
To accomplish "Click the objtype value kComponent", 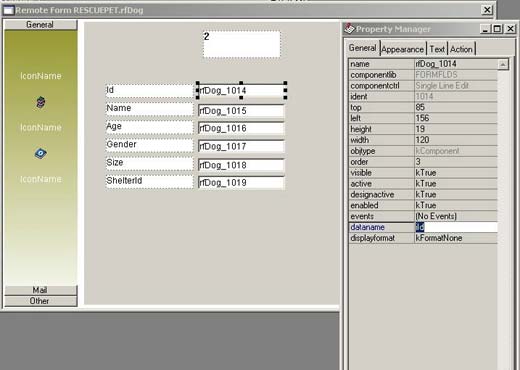I will 456,151.
